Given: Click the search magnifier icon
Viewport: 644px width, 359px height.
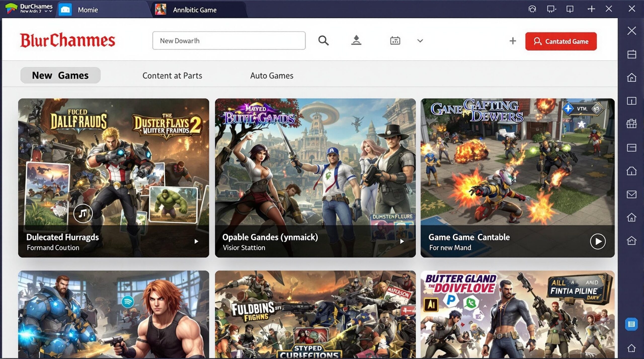Looking at the screenshot, I should 323,40.
